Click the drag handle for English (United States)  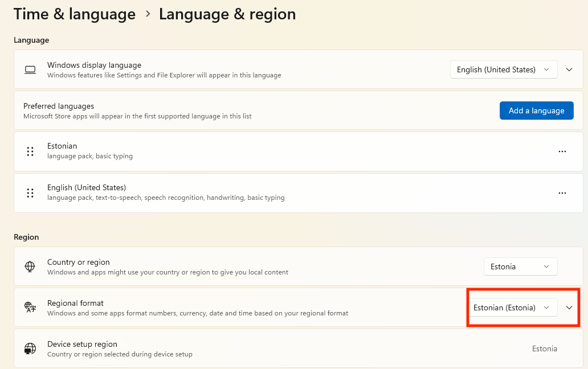click(30, 192)
